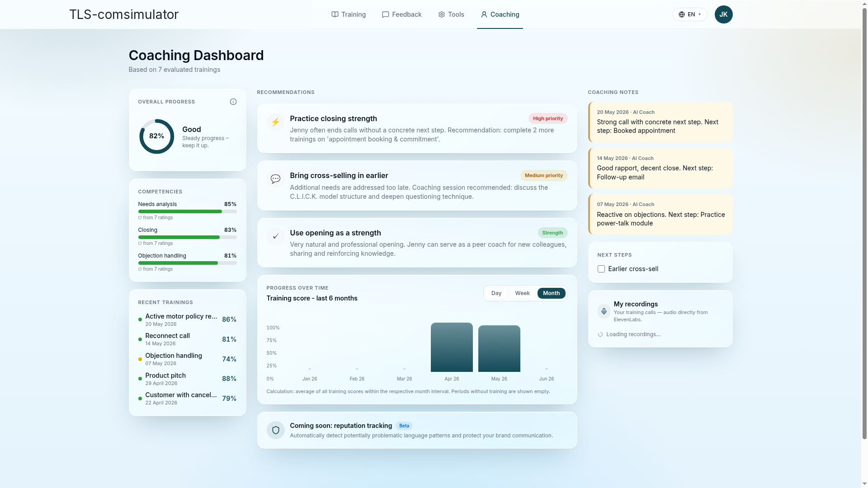Click the Apr 26 chart bar
The height and width of the screenshot is (488, 868).
coord(452,347)
